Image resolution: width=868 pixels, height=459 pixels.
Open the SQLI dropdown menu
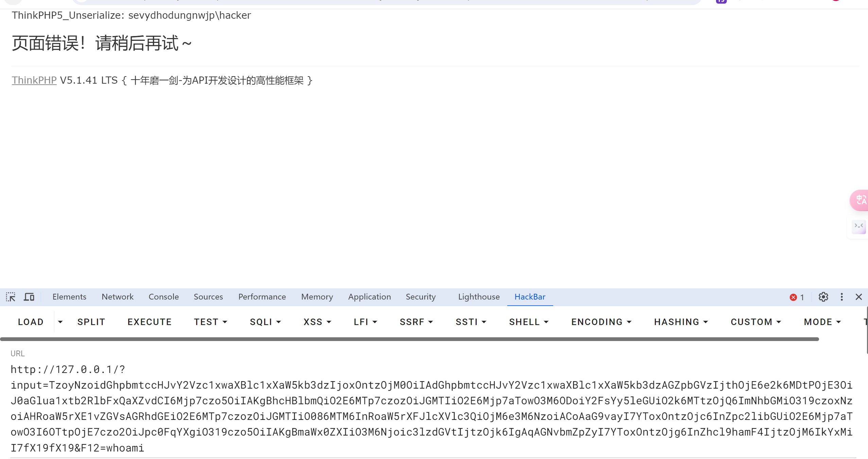pos(265,322)
